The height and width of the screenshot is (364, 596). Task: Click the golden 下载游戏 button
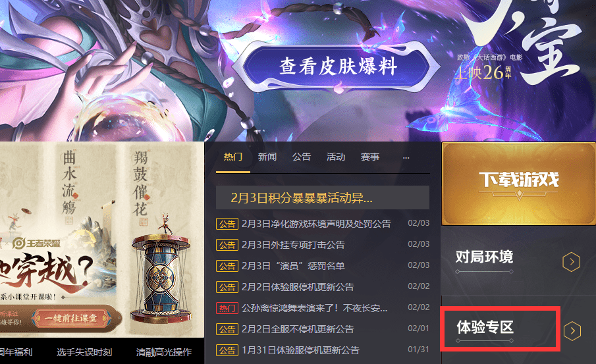[518, 183]
